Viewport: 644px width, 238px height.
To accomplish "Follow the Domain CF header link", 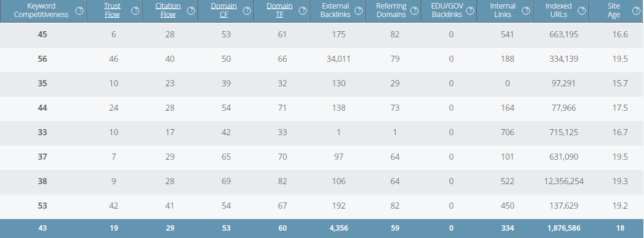I will tap(224, 10).
